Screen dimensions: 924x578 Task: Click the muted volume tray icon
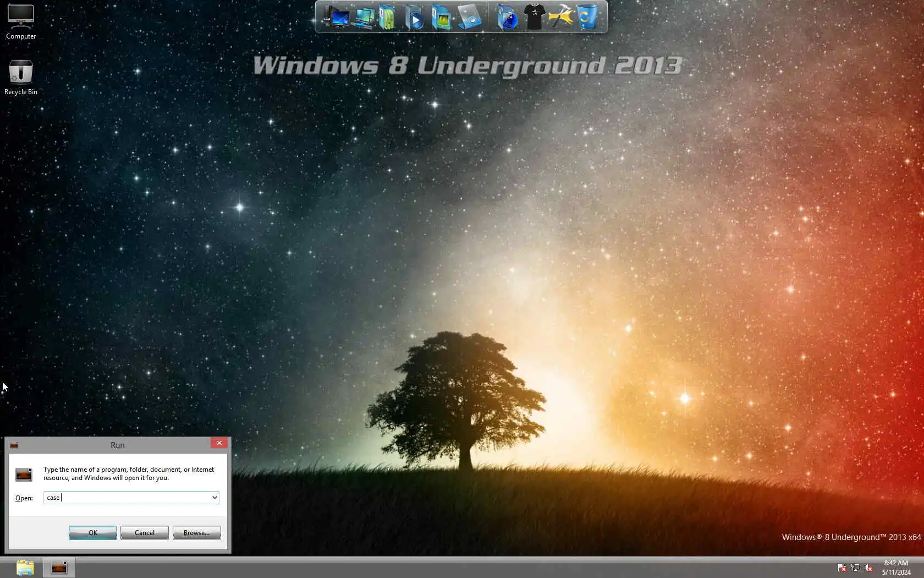(868, 568)
